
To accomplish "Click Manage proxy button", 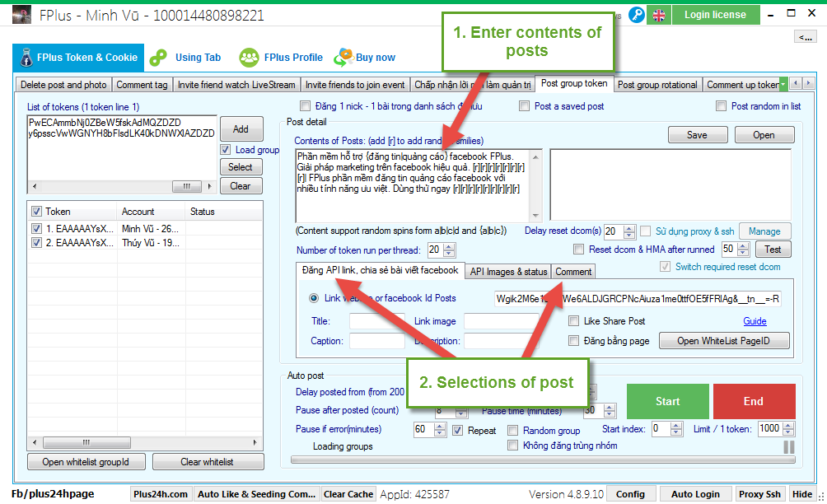I will (764, 231).
